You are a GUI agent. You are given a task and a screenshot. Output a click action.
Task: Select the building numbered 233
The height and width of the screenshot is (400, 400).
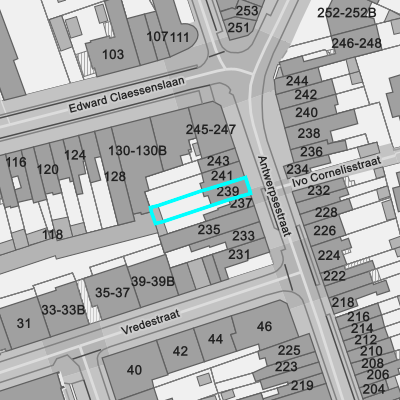click(x=243, y=236)
